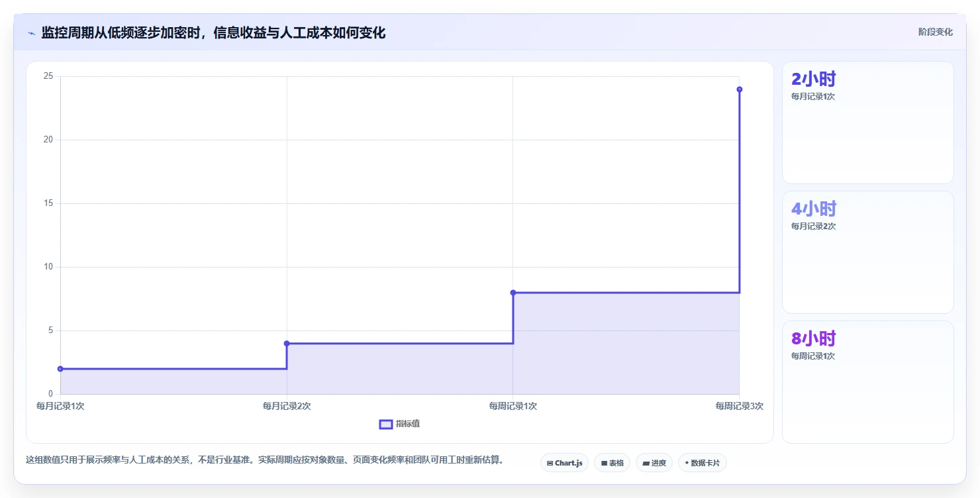980x498 pixels.
Task: Click the y-axis tick label 0
Action: point(50,394)
